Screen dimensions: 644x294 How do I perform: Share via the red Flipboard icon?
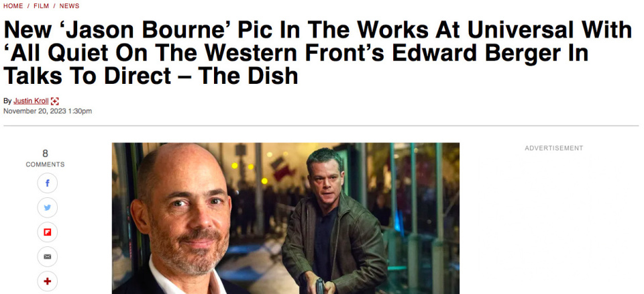click(x=47, y=232)
